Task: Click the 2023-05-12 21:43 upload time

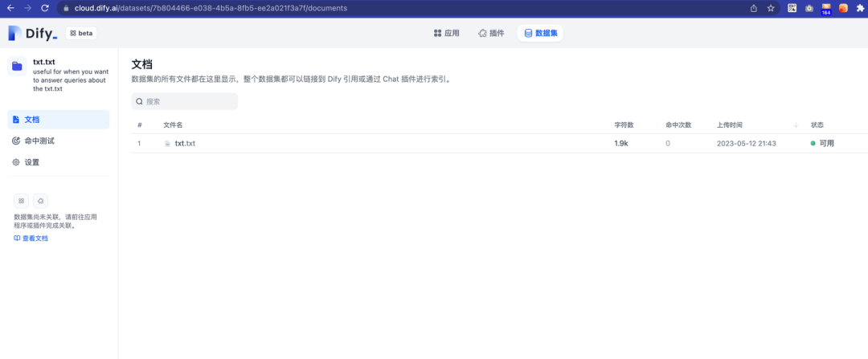Action: pyautogui.click(x=746, y=143)
